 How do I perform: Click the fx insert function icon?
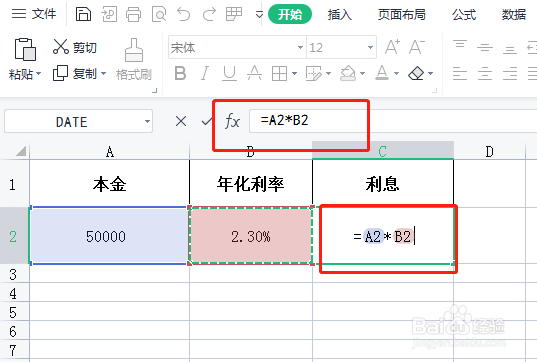point(232,121)
